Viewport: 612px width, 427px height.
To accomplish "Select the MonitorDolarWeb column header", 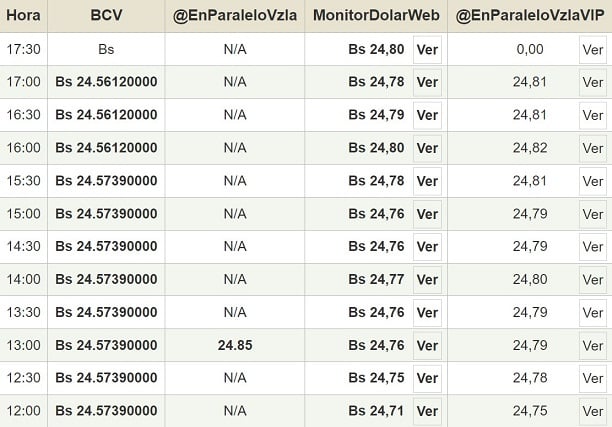I will coord(376,16).
